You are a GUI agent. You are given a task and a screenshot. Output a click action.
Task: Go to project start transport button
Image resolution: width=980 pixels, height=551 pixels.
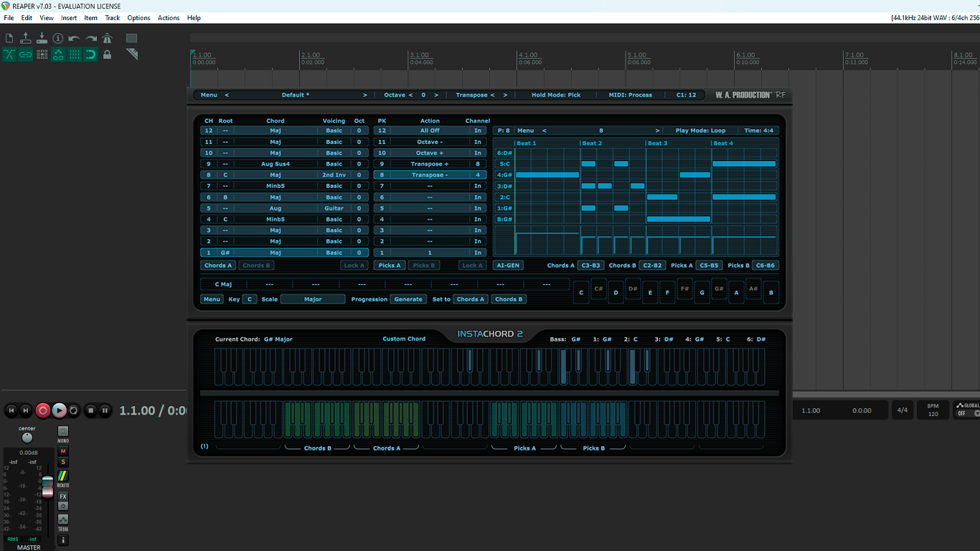[11, 410]
